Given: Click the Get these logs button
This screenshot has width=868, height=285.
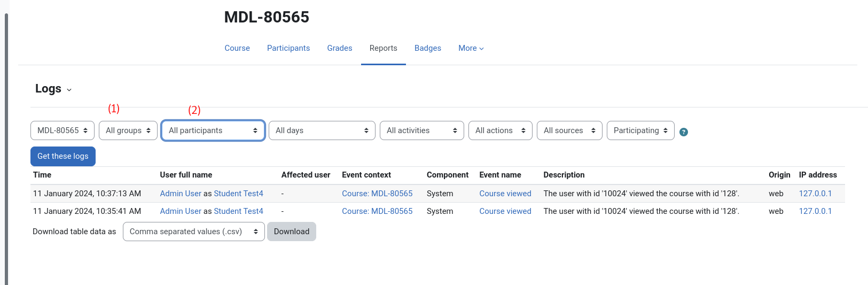Looking at the screenshot, I should (x=63, y=156).
